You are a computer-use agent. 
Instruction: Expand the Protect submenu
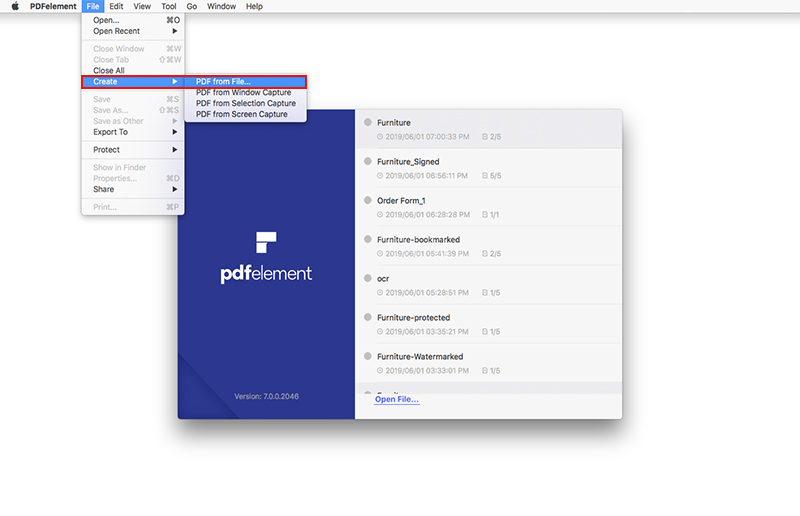[x=132, y=150]
